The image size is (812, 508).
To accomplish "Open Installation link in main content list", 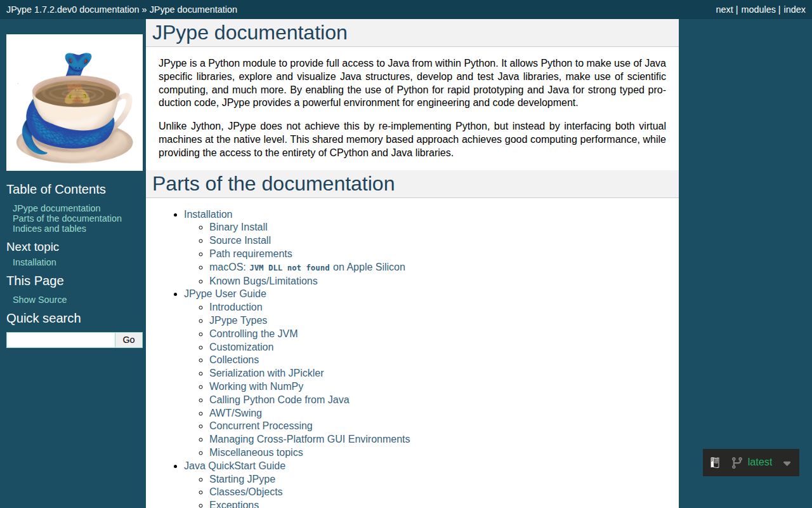I will pos(208,215).
